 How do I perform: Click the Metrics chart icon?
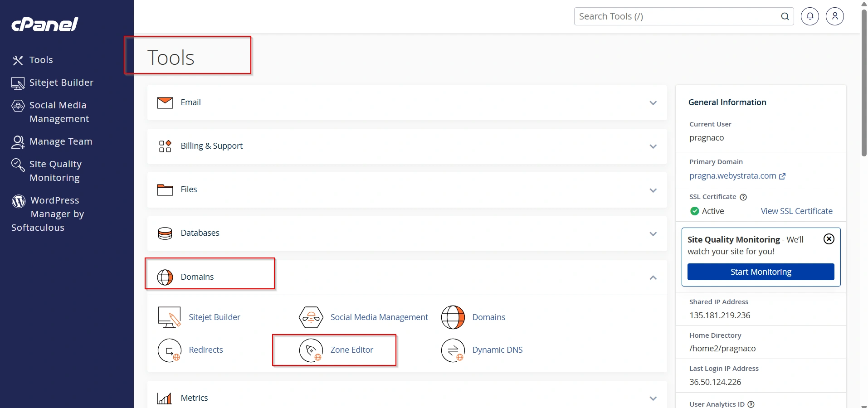tap(164, 398)
